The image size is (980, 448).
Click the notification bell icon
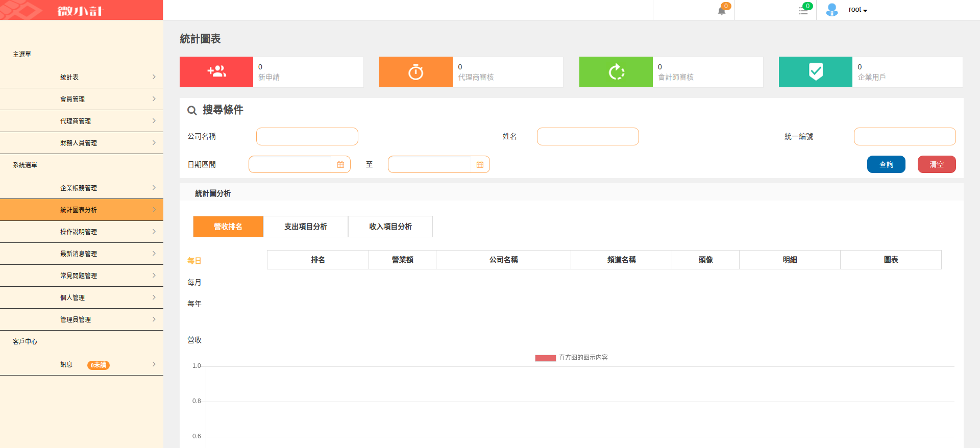pyautogui.click(x=722, y=10)
